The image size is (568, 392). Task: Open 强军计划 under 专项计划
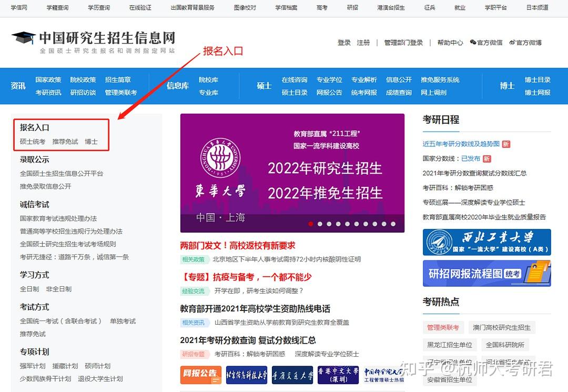pyautogui.click(x=33, y=366)
